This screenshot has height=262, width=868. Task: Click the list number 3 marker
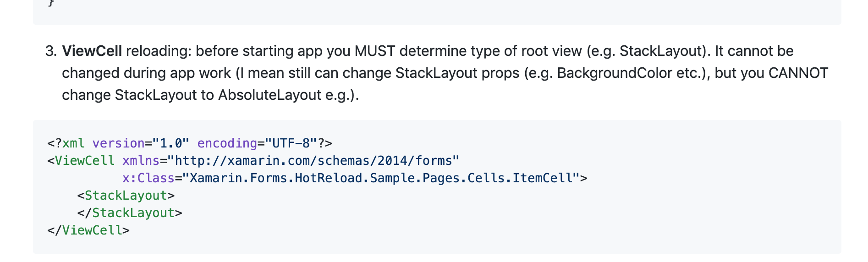click(x=51, y=51)
